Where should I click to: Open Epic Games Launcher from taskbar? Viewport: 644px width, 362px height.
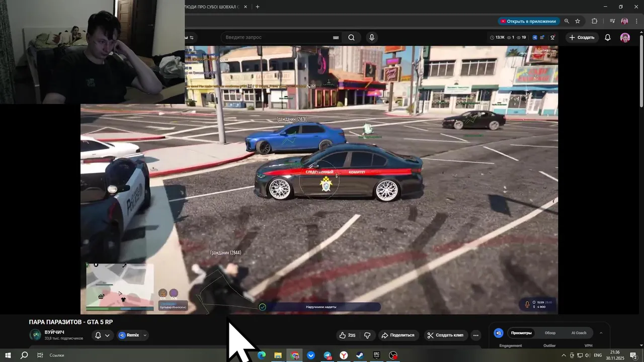coord(376,355)
